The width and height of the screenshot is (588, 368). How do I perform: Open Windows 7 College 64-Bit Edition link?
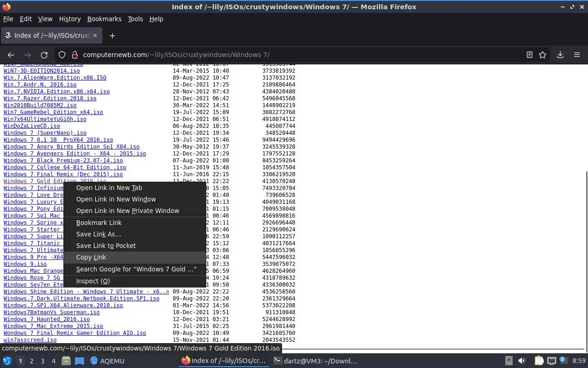point(65,167)
